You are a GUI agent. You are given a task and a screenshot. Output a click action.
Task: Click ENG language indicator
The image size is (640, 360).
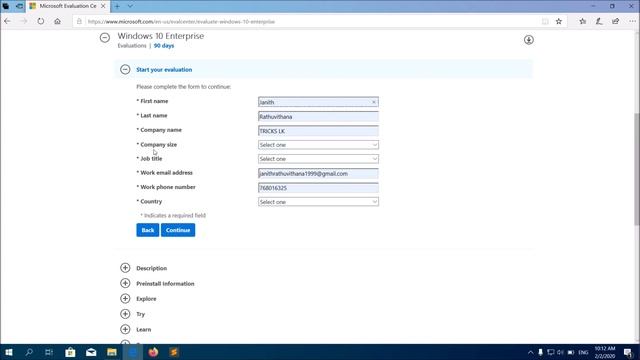click(583, 352)
